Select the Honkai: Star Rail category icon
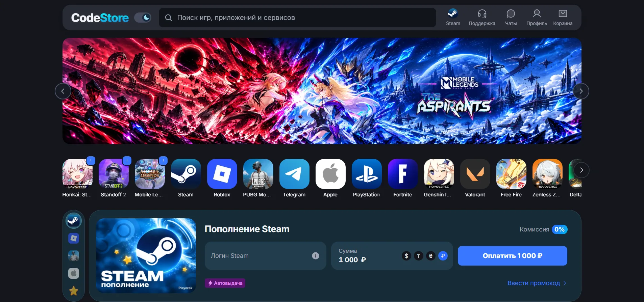The width and height of the screenshot is (644, 302). coord(77,174)
